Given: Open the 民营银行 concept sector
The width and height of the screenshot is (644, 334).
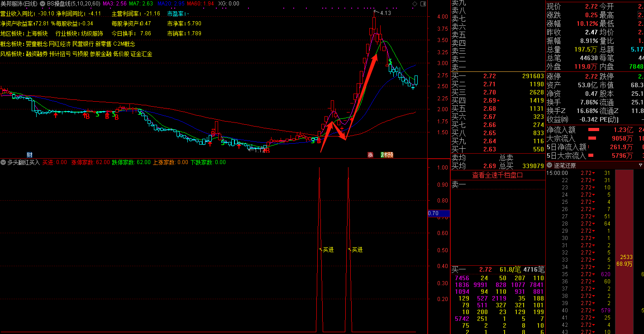Looking at the screenshot, I should (83, 44).
